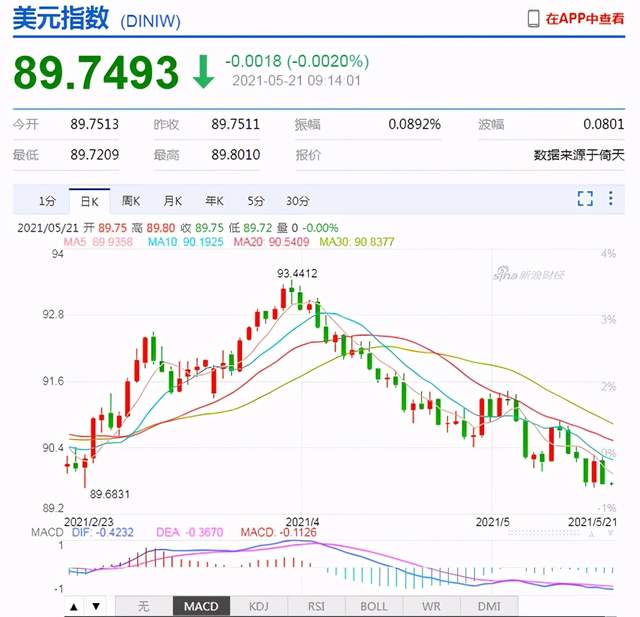Switch to 年K yearly chart

[215, 200]
